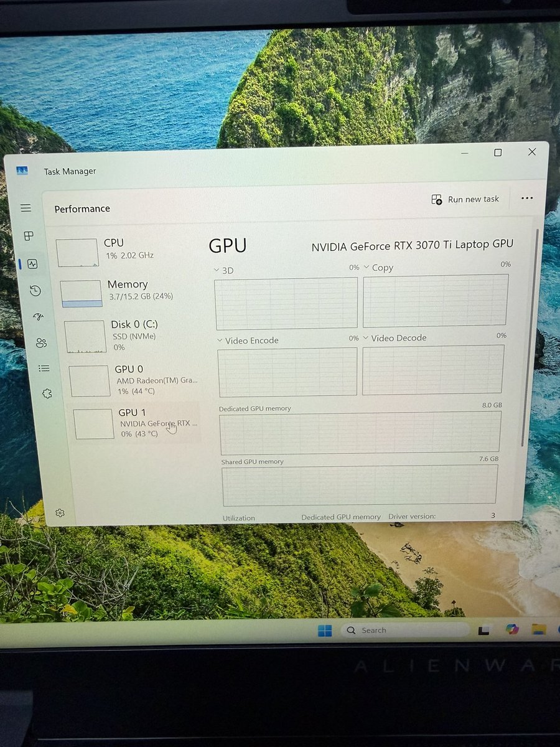Open the Startup apps page icon

point(39,317)
